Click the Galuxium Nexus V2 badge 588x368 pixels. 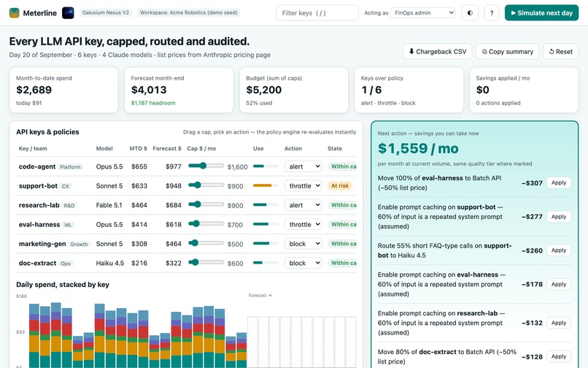pos(106,12)
